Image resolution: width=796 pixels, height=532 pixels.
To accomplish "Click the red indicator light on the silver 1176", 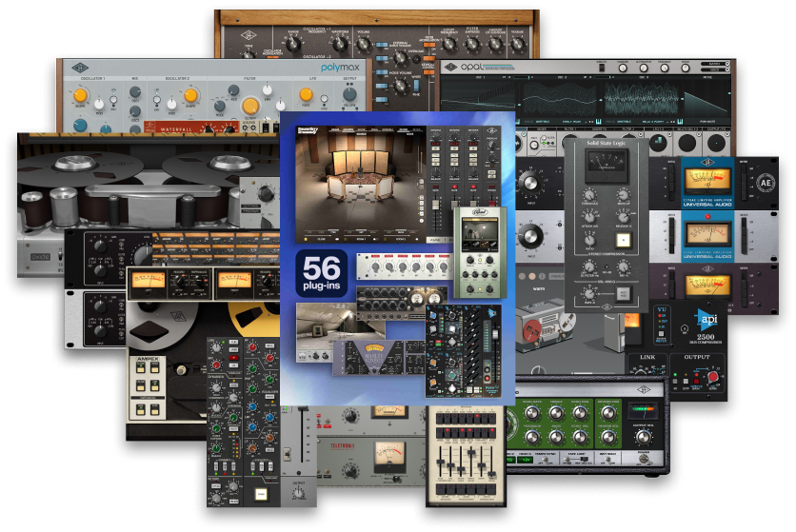I will point(707,217).
